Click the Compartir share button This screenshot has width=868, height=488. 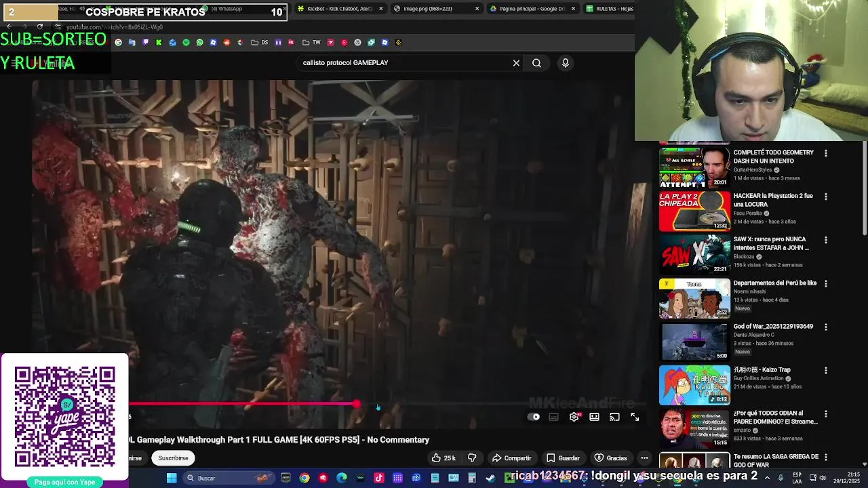point(512,458)
